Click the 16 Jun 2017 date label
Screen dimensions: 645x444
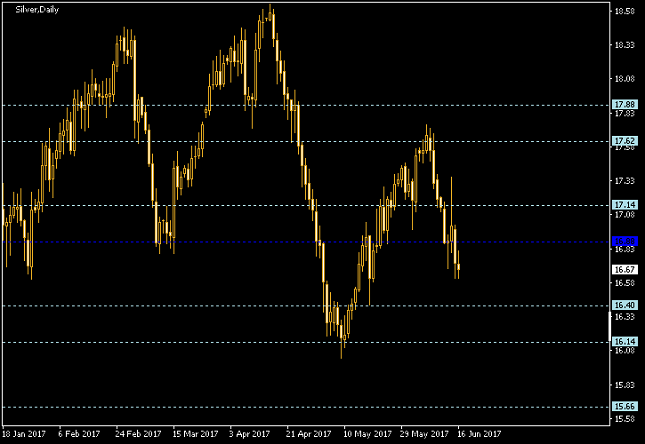click(479, 434)
